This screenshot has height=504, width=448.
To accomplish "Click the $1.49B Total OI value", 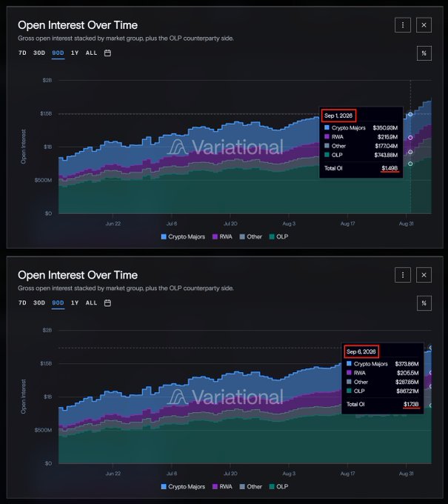I will coord(390,168).
